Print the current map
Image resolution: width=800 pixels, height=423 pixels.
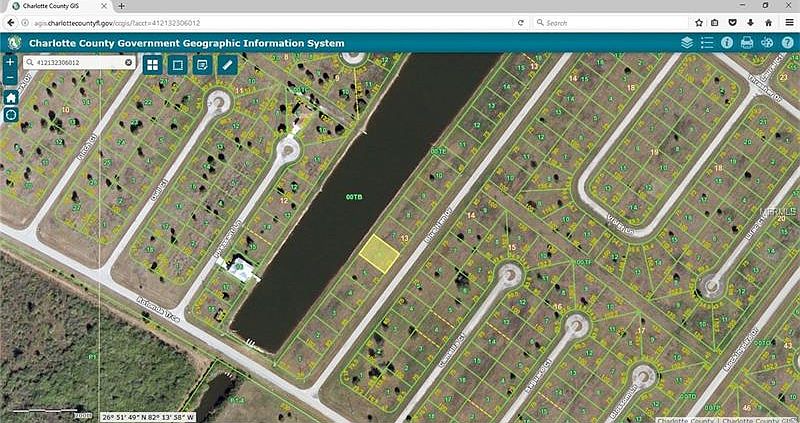(747, 43)
